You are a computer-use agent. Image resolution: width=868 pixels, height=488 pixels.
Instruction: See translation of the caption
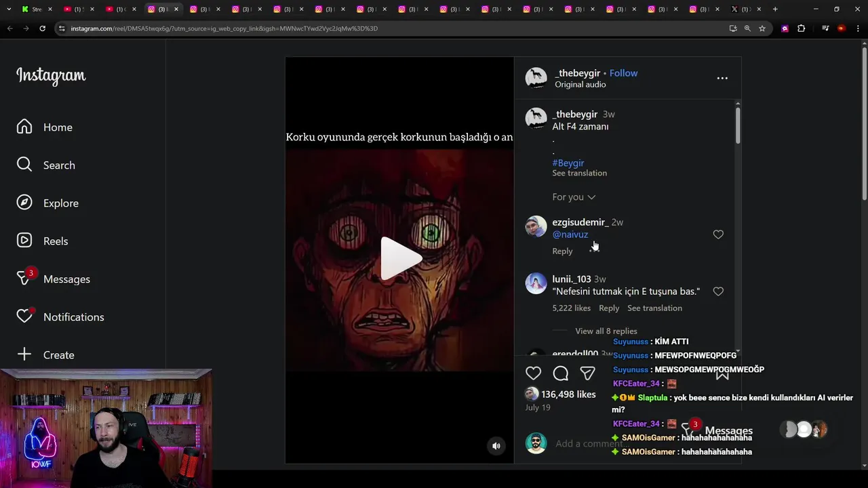tap(580, 173)
